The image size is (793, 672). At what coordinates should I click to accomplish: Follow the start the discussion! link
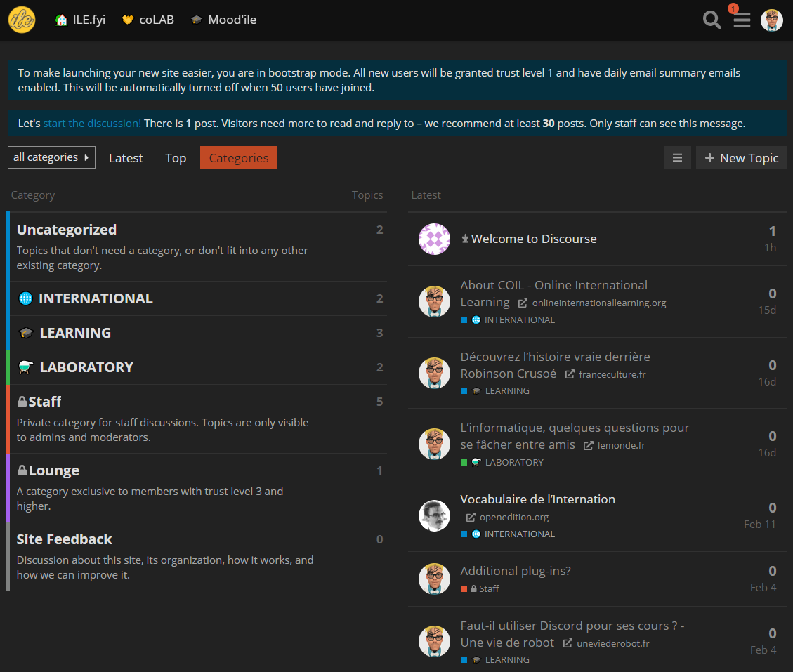[92, 124]
